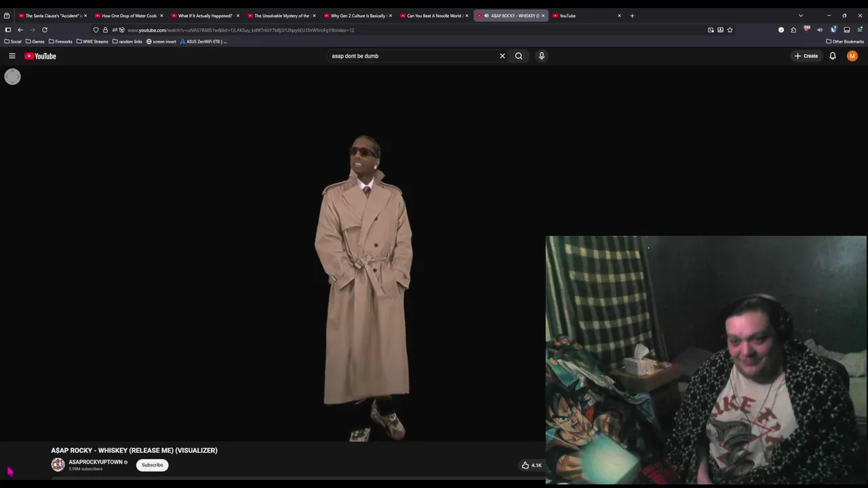Image resolution: width=868 pixels, height=488 pixels.
Task: Open the Firefox View tab icon
Action: coord(7,16)
